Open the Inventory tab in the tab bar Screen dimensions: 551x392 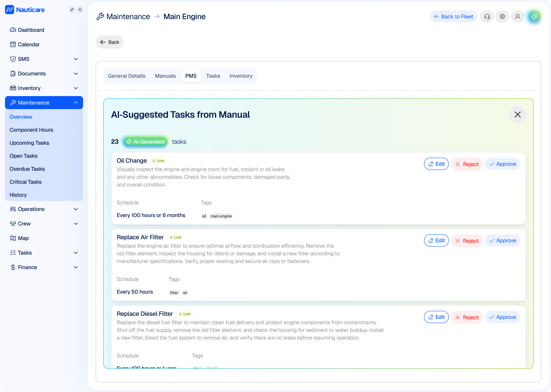[241, 76]
